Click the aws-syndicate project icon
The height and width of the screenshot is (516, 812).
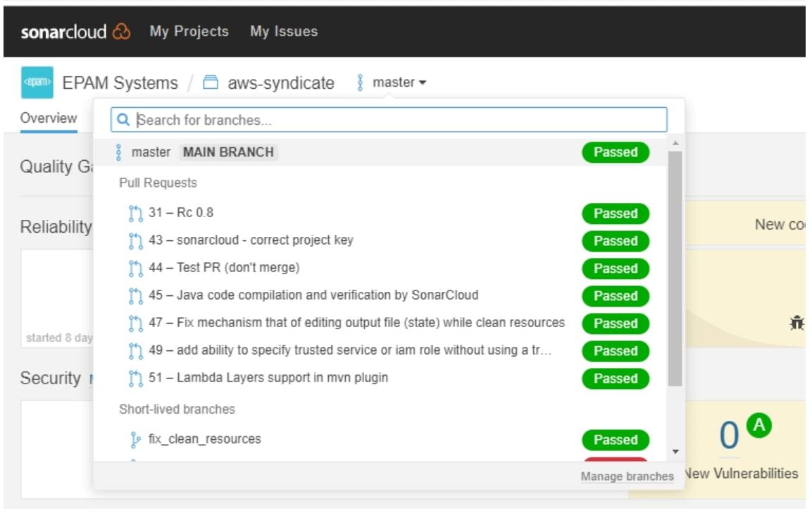tap(211, 83)
